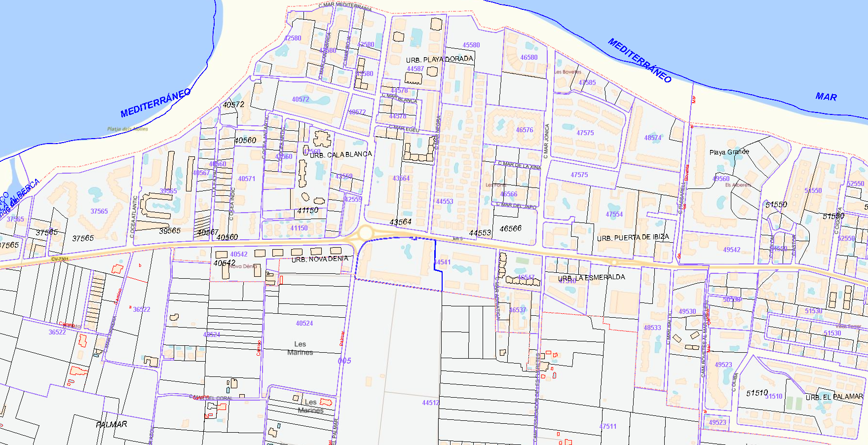Screen dimensions: 868x445
Task: Select the URB. PLAYA DORADA label
Action: point(439,59)
